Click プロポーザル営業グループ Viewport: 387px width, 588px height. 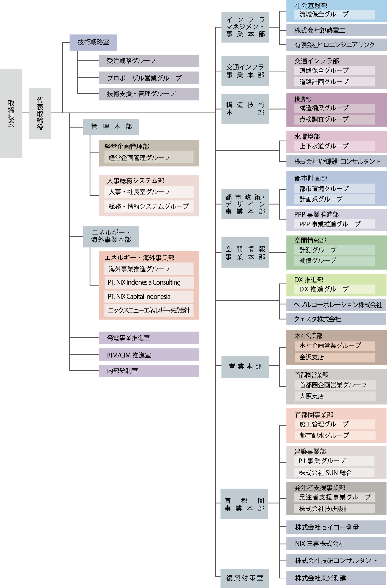(149, 78)
